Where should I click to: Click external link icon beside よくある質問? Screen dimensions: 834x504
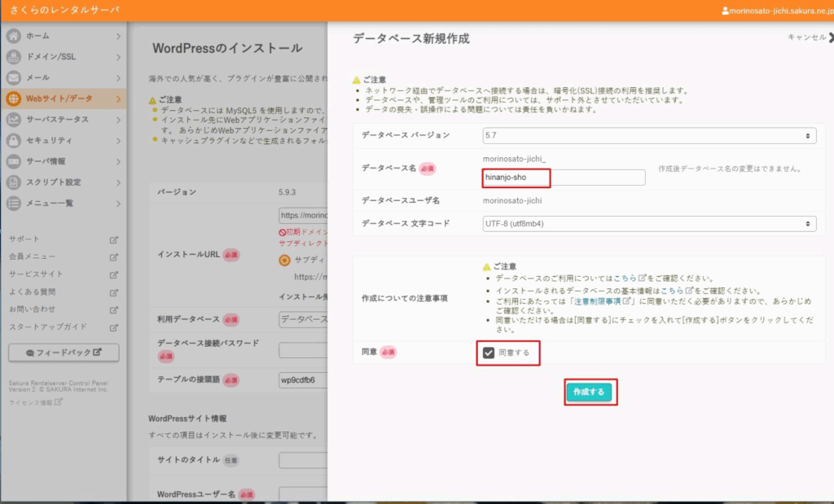(x=114, y=292)
